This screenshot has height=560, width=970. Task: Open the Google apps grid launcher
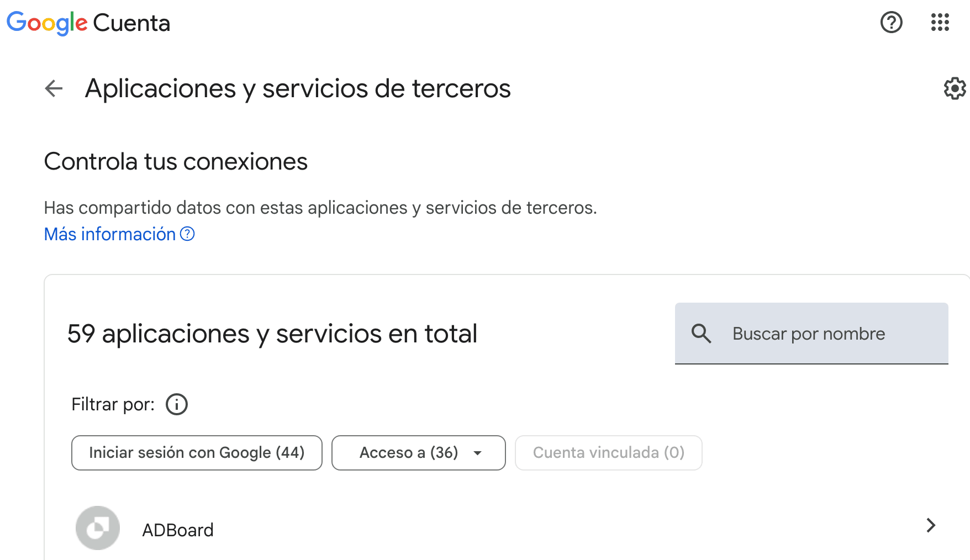[940, 23]
